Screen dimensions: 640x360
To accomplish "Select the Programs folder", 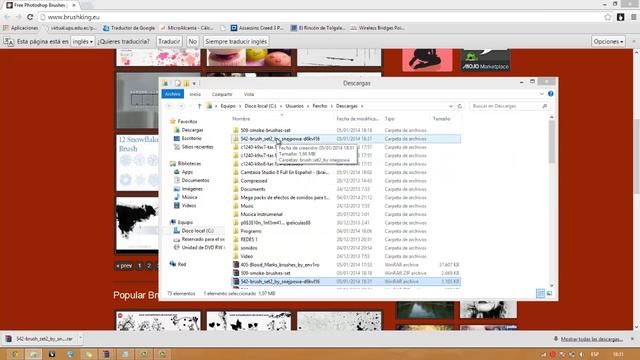I will click(346, 231).
